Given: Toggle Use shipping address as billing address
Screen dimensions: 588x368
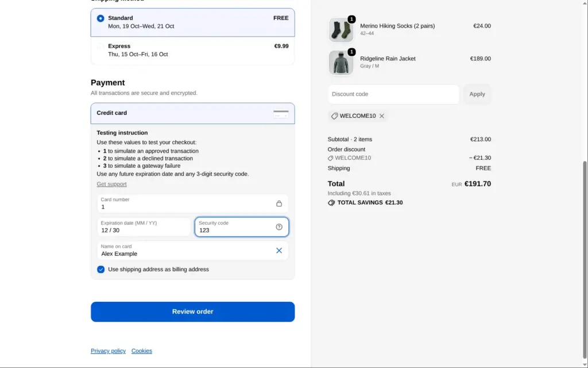Looking at the screenshot, I should click(101, 270).
